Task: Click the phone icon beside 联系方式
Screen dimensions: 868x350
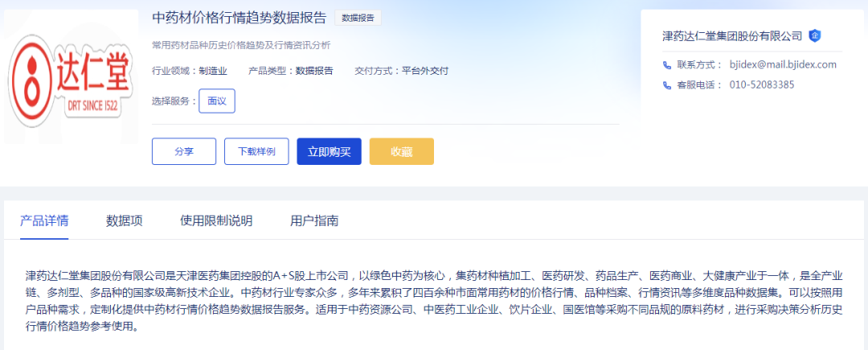Action: point(667,65)
